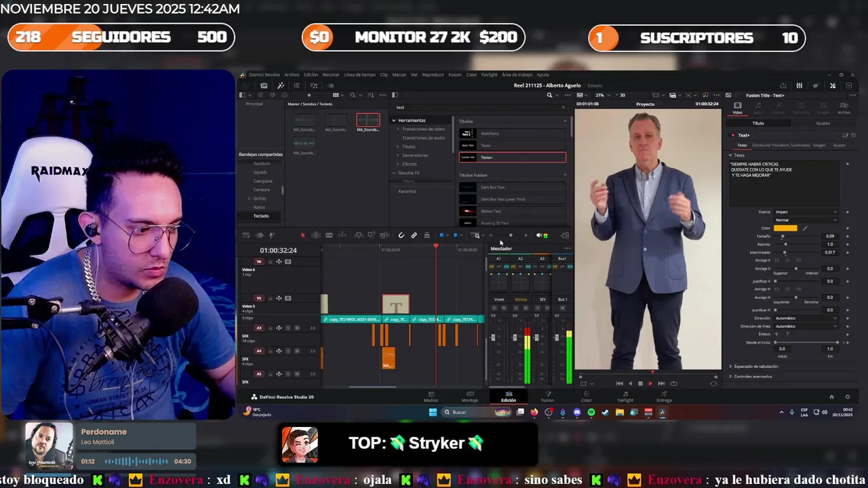Open the Sound Library music icon
The image size is (868, 488).
tap(314, 85)
